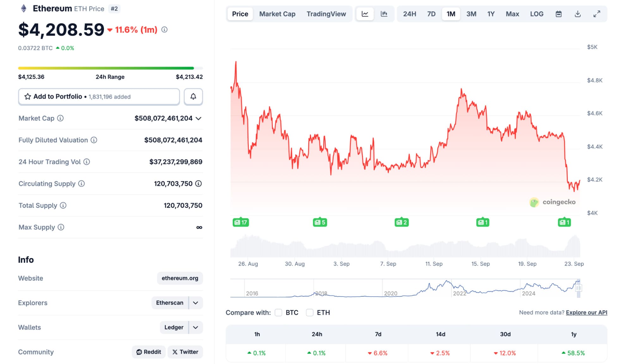
Task: Click the #2 rank badge
Action: tap(114, 9)
